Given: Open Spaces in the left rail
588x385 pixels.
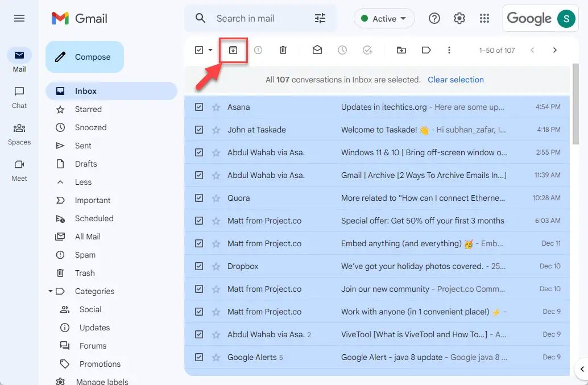Looking at the screenshot, I should pos(19,134).
